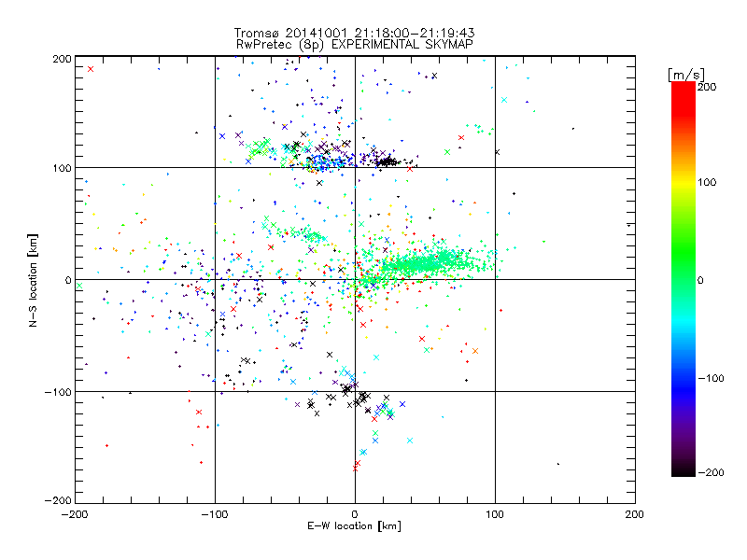Click the '200' tick label on the N-S axis

pyautogui.click(x=62, y=59)
